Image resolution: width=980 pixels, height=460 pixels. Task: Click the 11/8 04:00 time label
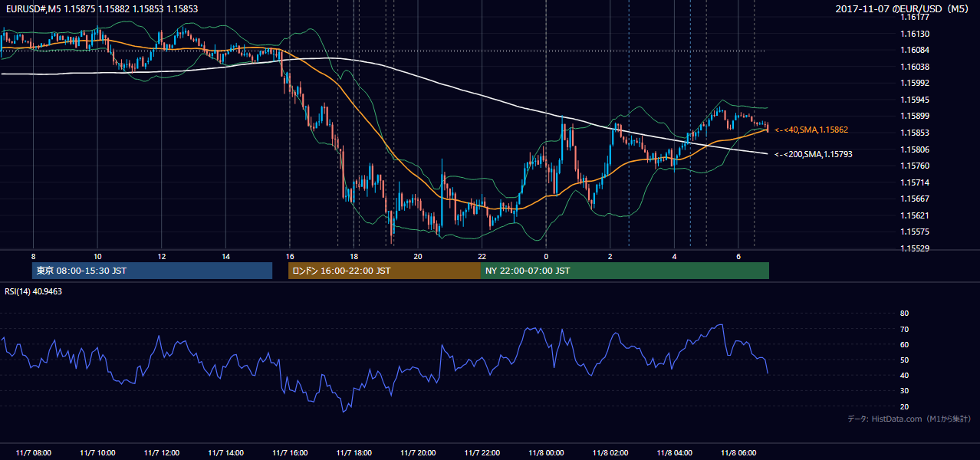pos(674,452)
